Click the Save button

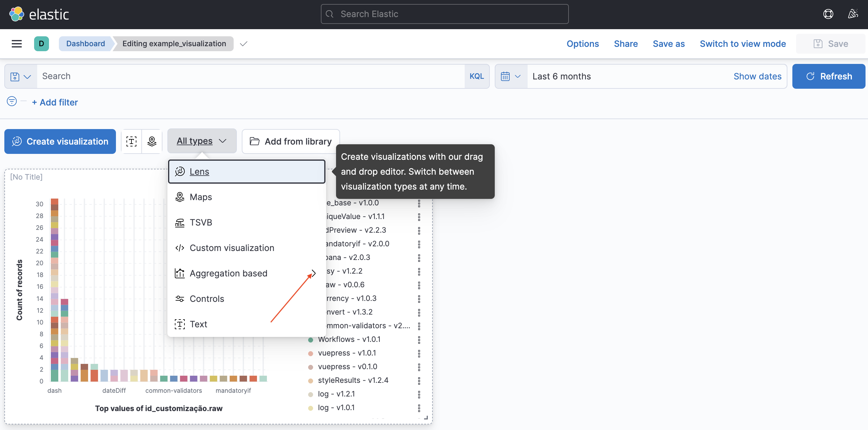830,43
